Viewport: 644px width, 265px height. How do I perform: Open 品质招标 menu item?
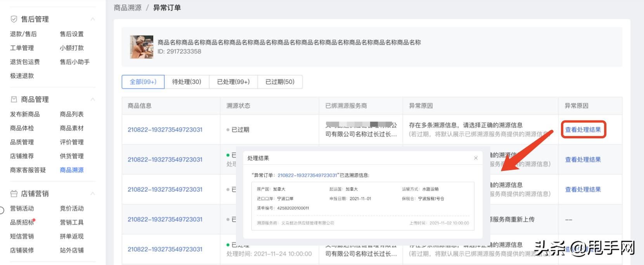[22, 222]
